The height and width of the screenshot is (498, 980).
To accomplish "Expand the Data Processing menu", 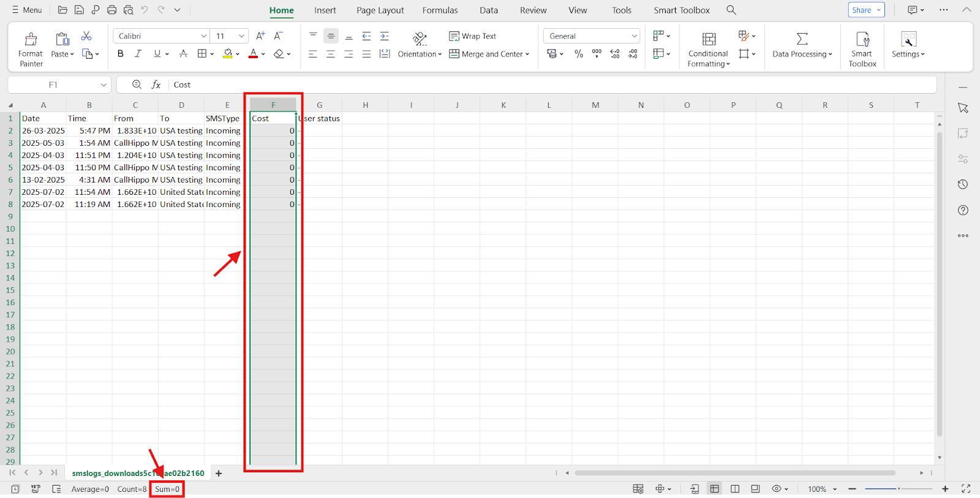I will tap(802, 46).
